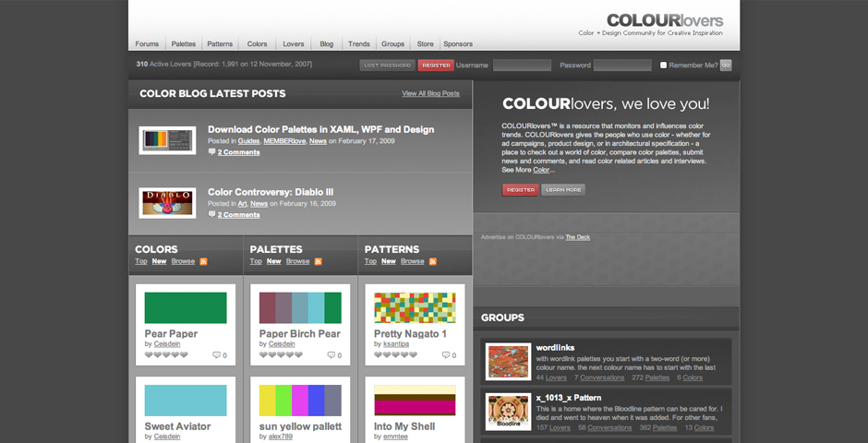Open 58 Conversations in x_1013_x Pattern group
868x443 pixels.
pyautogui.click(x=605, y=427)
